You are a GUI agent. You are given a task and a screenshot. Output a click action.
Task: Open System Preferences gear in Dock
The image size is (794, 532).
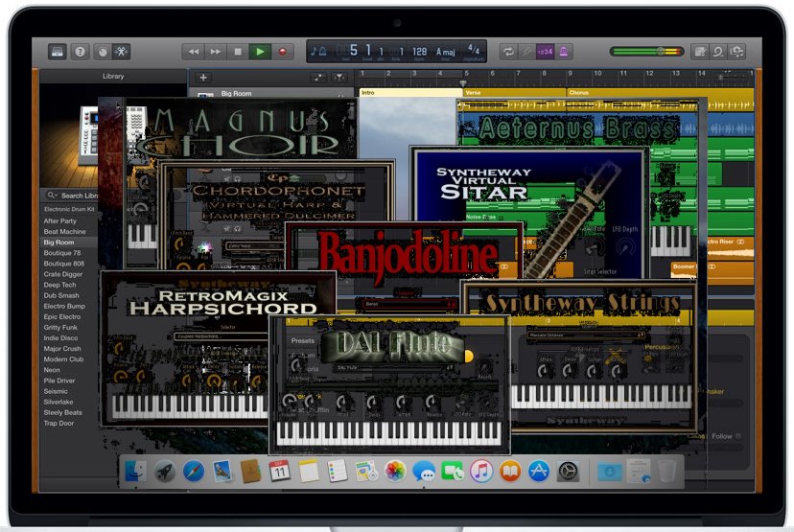pos(568,472)
